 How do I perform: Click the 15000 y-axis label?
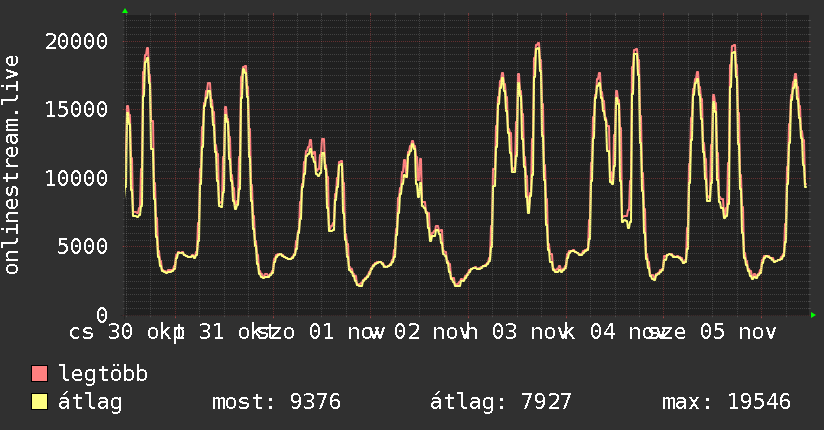click(x=76, y=110)
